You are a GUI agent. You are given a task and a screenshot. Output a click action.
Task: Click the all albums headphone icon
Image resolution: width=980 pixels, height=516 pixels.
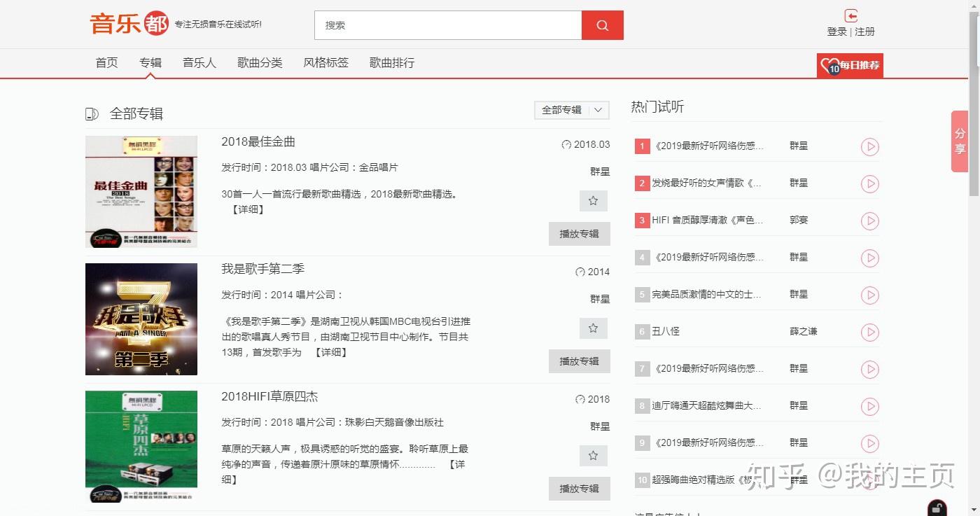point(92,113)
